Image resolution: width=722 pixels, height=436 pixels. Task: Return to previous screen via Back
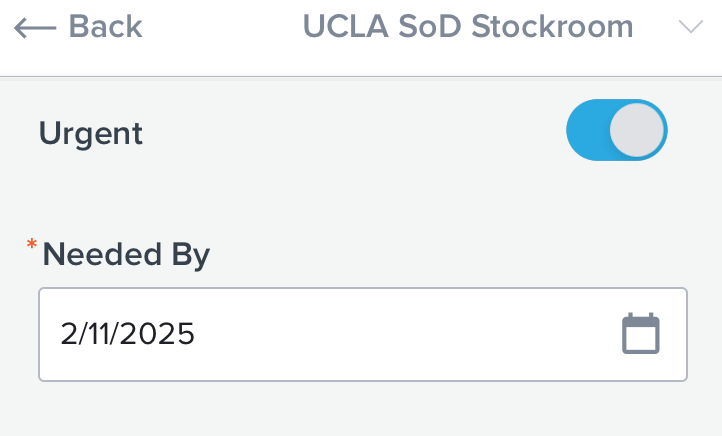point(105,26)
